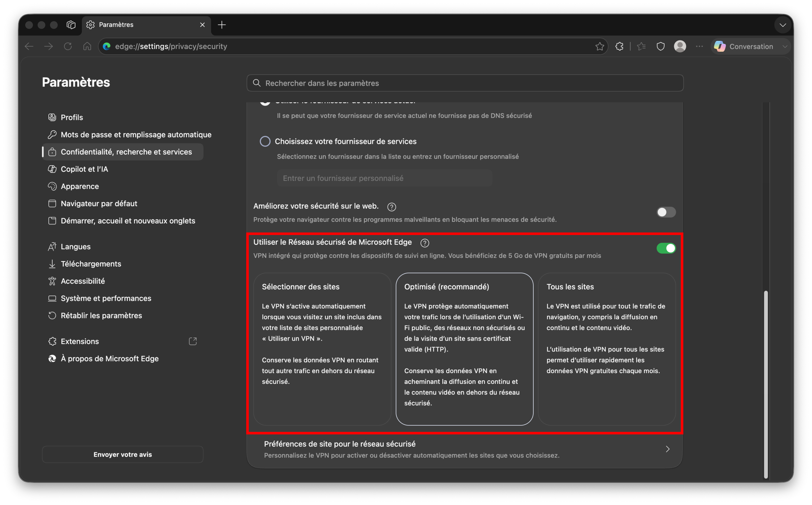Open Accessibilité settings
Image resolution: width=812 pixels, height=505 pixels.
(122, 281)
